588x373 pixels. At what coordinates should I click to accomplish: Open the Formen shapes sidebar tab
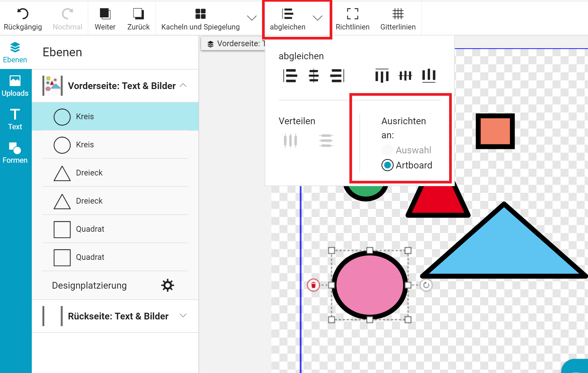(15, 153)
